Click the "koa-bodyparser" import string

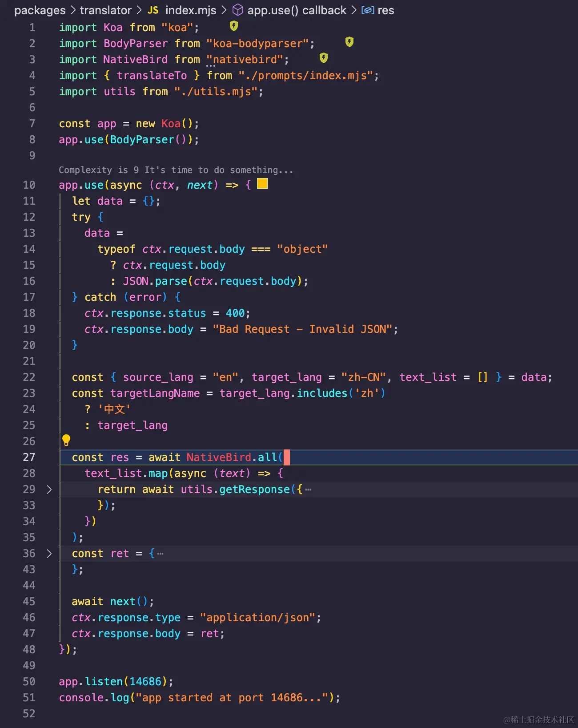pyautogui.click(x=257, y=44)
